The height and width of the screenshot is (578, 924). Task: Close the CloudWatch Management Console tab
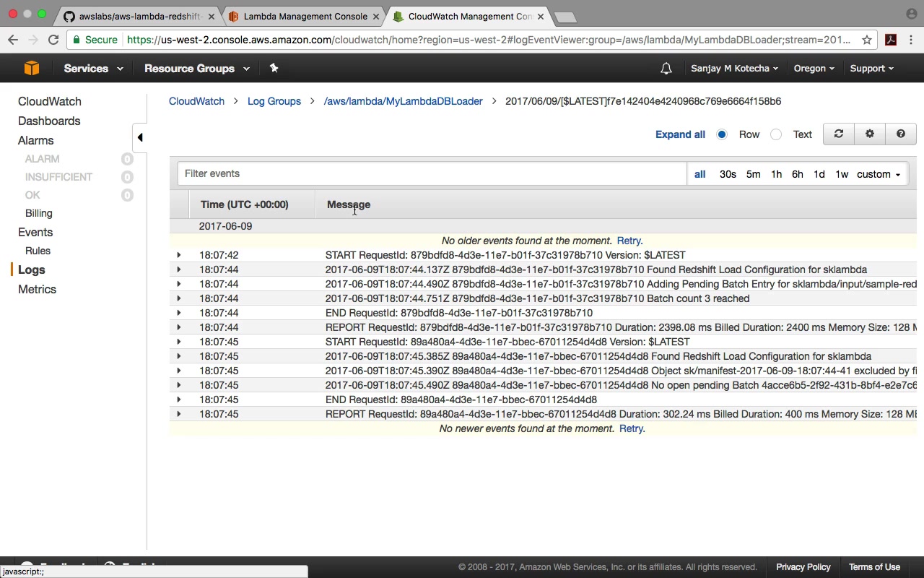tap(541, 17)
